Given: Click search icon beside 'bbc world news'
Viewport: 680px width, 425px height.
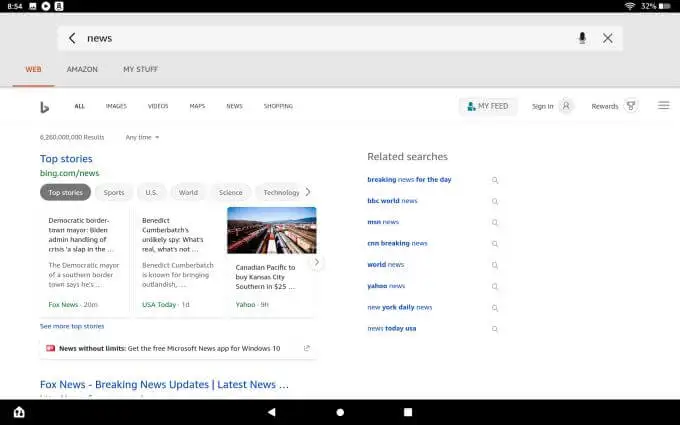Looking at the screenshot, I should coord(495,201).
